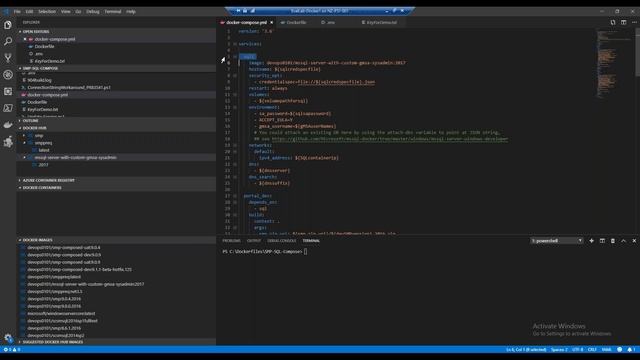This screenshot has width=640, height=360.
Task: Change indentation via Spaces: 2 status item
Action: click(x=559, y=349)
